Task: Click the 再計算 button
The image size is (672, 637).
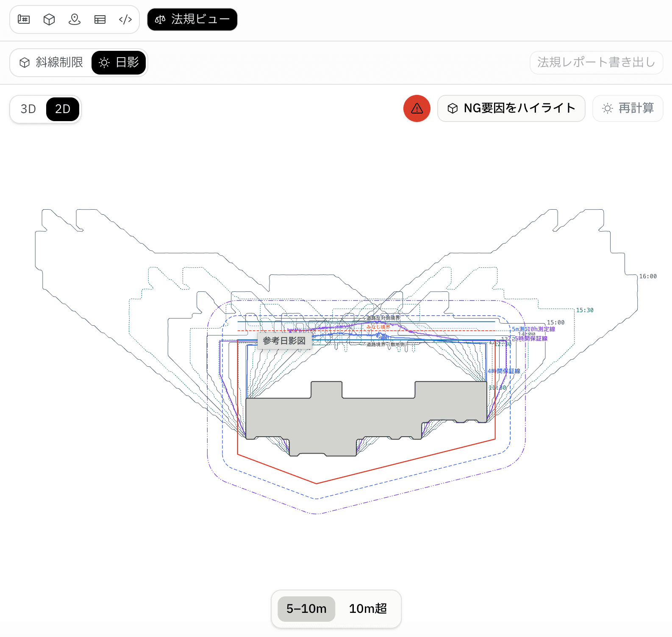Action: click(x=628, y=108)
